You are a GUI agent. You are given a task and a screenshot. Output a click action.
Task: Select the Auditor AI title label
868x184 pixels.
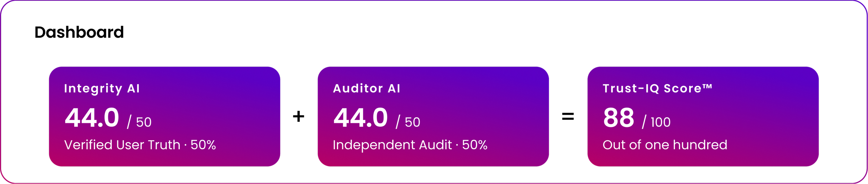367,89
